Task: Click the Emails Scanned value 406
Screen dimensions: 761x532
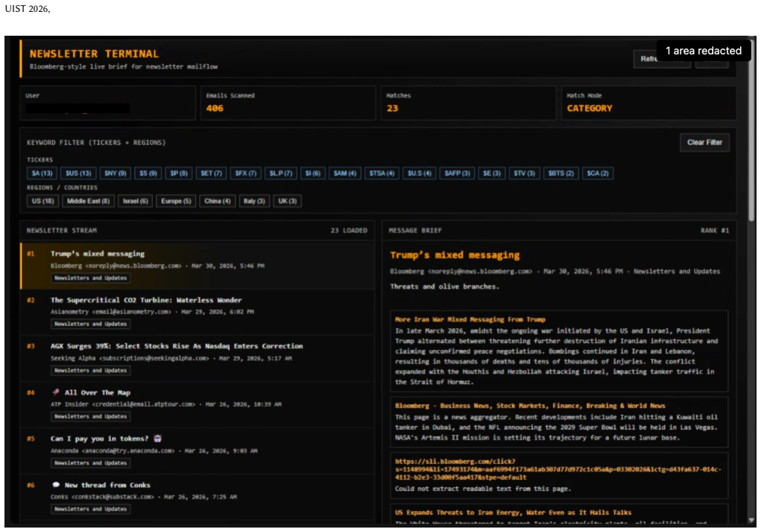Action: 214,109
